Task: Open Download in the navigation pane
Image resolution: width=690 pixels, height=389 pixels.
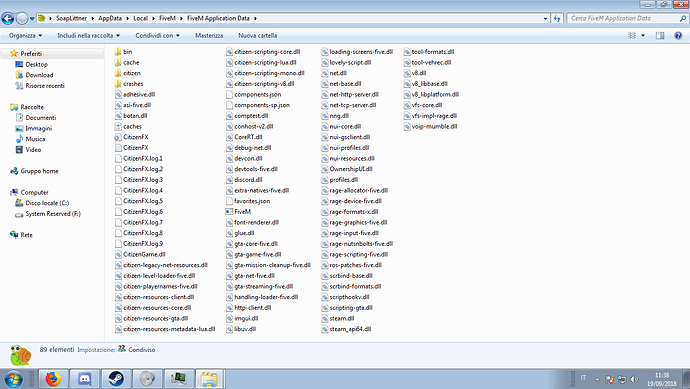Action: click(39, 75)
